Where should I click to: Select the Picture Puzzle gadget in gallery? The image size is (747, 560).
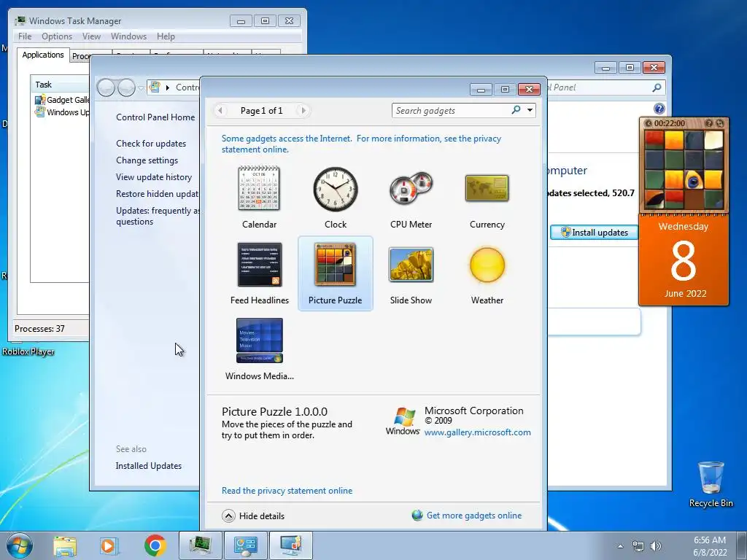click(x=336, y=273)
